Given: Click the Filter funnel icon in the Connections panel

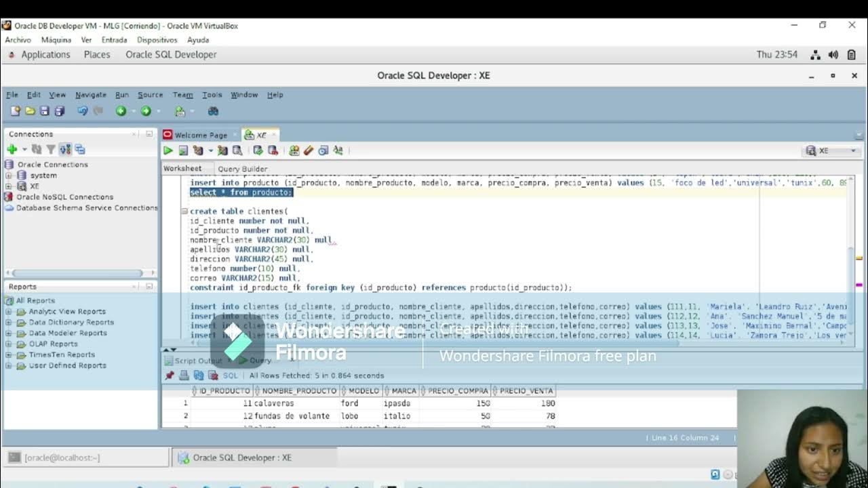Looking at the screenshot, I should 51,149.
